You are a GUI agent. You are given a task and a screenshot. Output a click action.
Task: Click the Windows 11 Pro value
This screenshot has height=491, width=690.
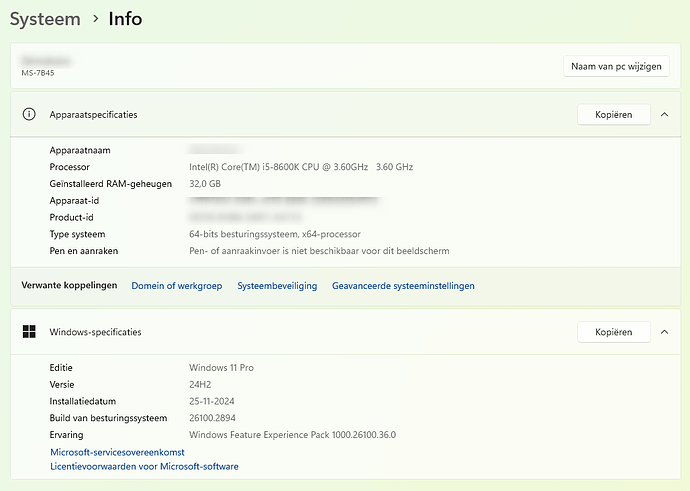pyautogui.click(x=221, y=367)
